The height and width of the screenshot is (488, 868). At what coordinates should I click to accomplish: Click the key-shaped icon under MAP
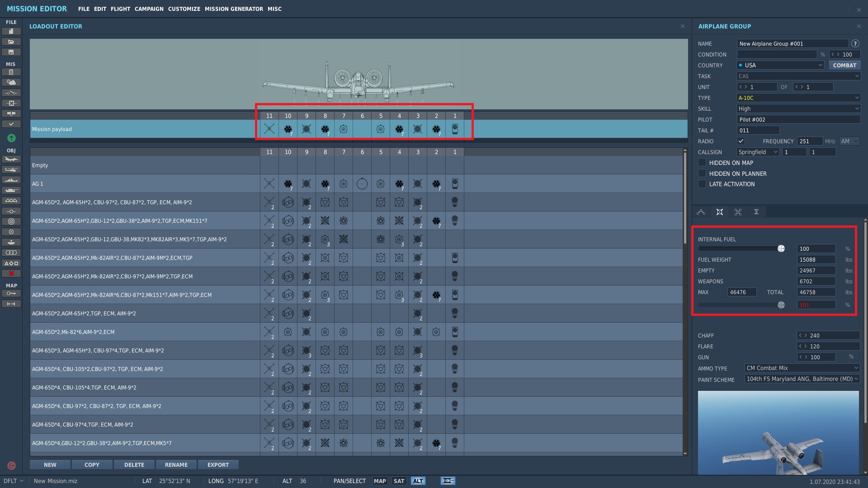click(x=11, y=293)
